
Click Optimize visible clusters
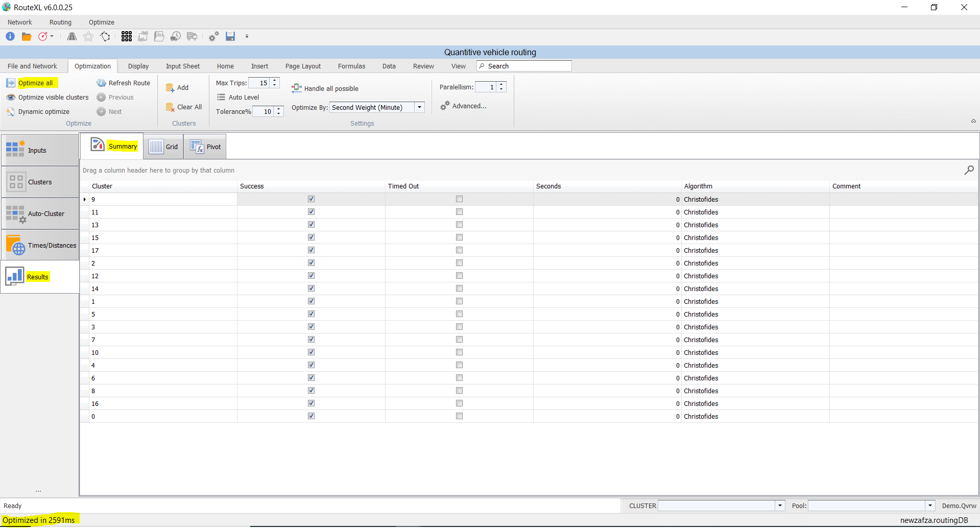click(47, 97)
